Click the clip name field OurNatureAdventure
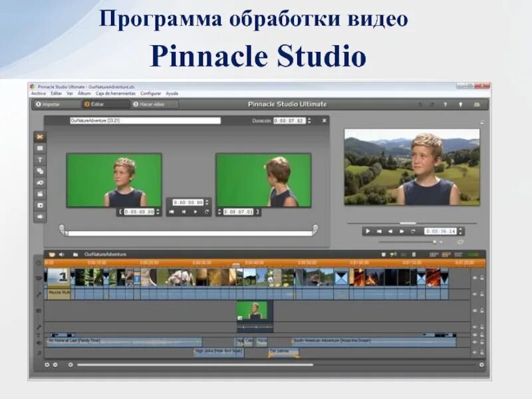 point(145,120)
